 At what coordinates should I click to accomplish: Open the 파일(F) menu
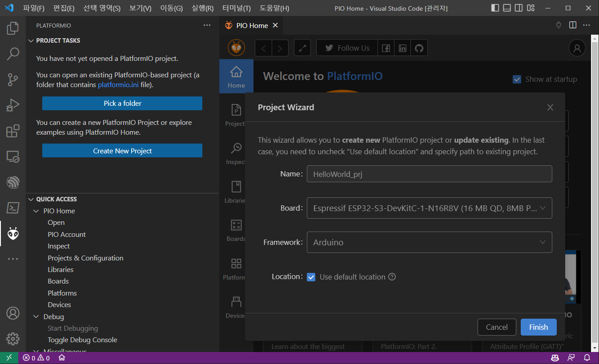pos(34,8)
